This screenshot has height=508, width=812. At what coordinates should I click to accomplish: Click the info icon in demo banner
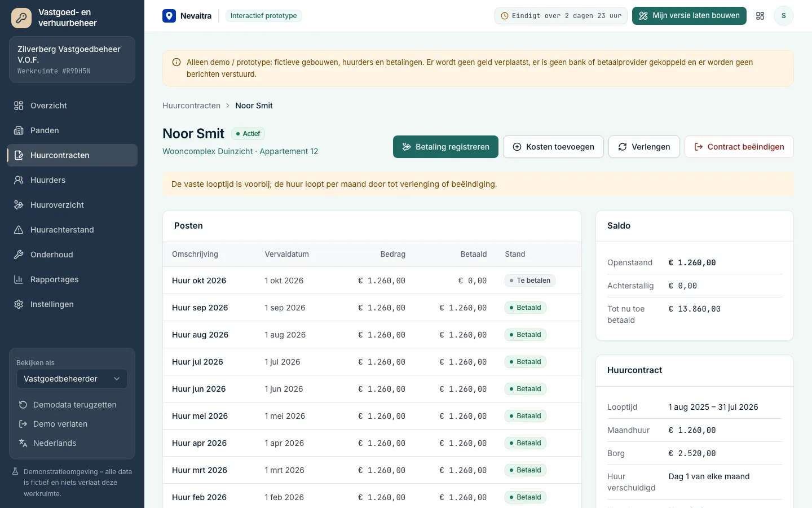pyautogui.click(x=176, y=63)
